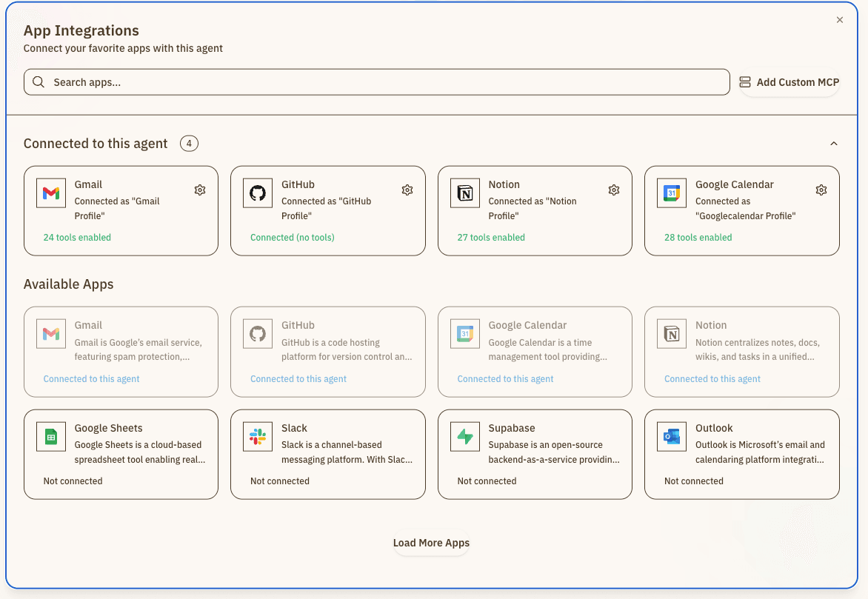Click the Google Sheets app icon

51,438
